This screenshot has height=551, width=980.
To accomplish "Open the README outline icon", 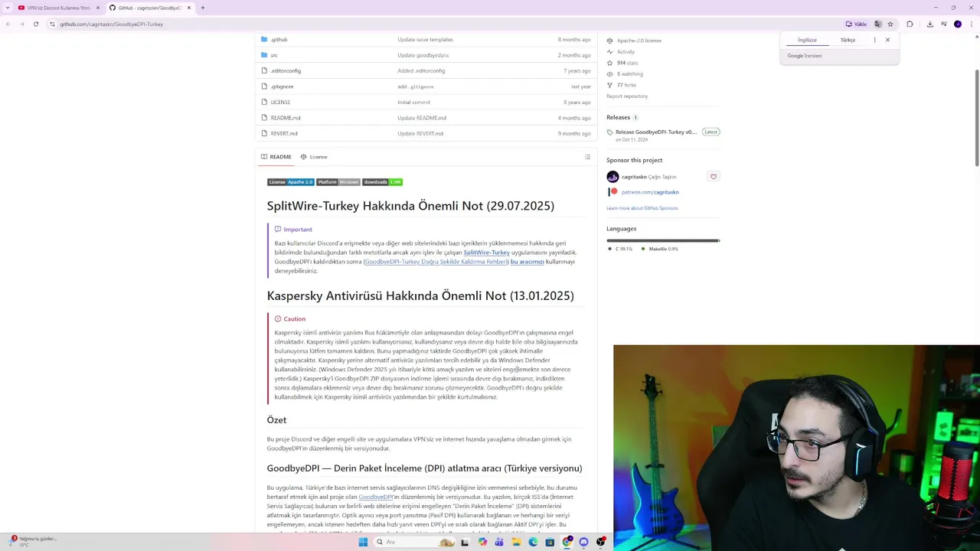I will (587, 157).
